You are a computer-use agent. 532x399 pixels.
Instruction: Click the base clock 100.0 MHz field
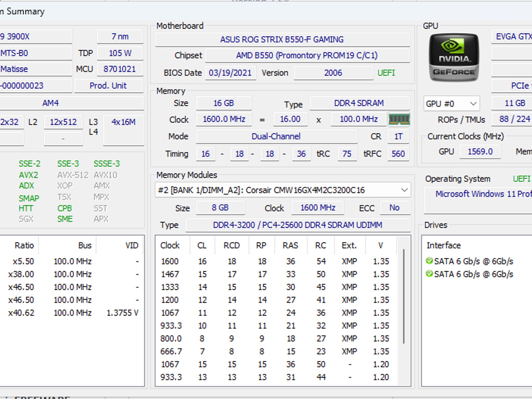point(358,119)
